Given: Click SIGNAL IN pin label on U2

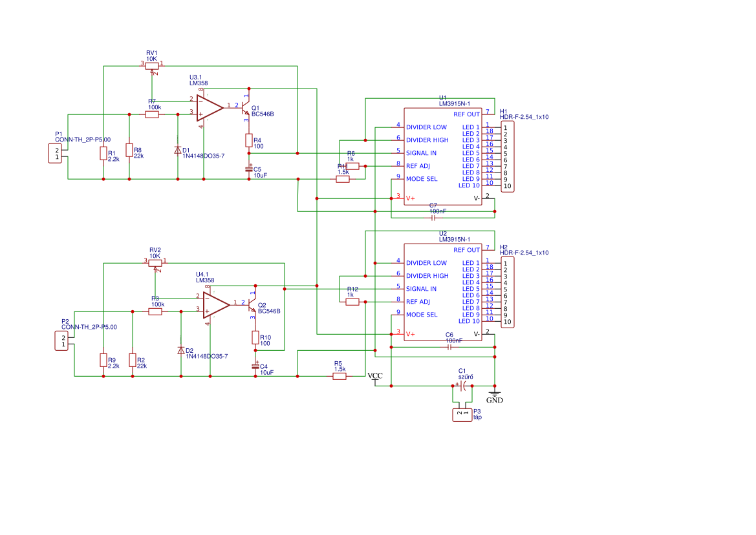Looking at the screenshot, I should coord(421,289).
